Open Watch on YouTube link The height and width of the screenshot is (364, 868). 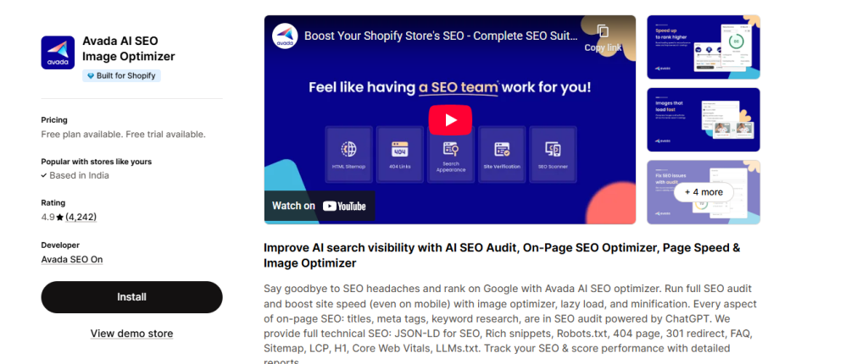[319, 206]
